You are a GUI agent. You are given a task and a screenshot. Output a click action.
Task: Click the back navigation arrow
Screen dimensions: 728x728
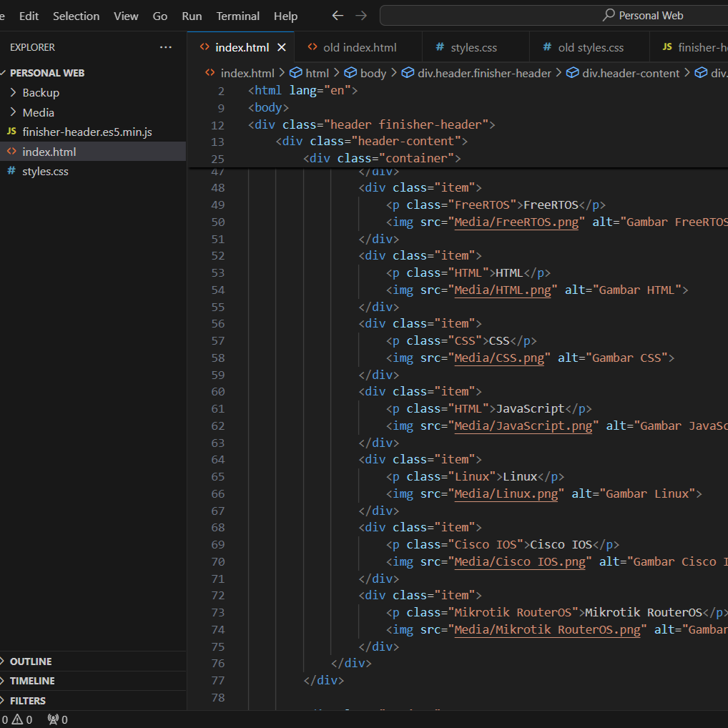(338, 16)
